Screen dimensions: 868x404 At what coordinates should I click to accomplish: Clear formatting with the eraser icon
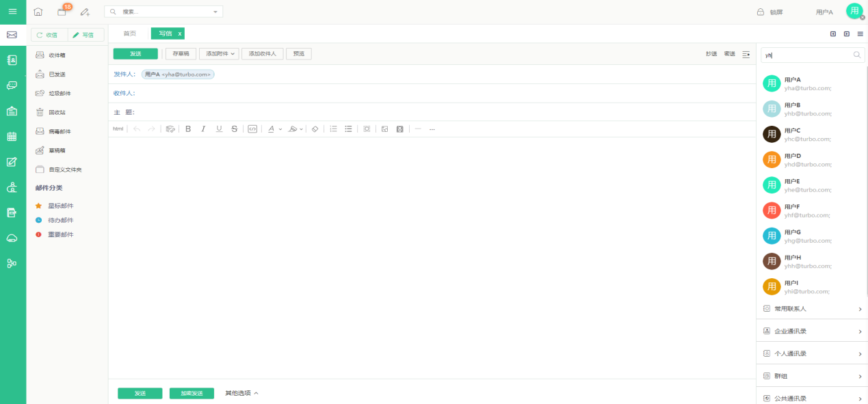315,129
